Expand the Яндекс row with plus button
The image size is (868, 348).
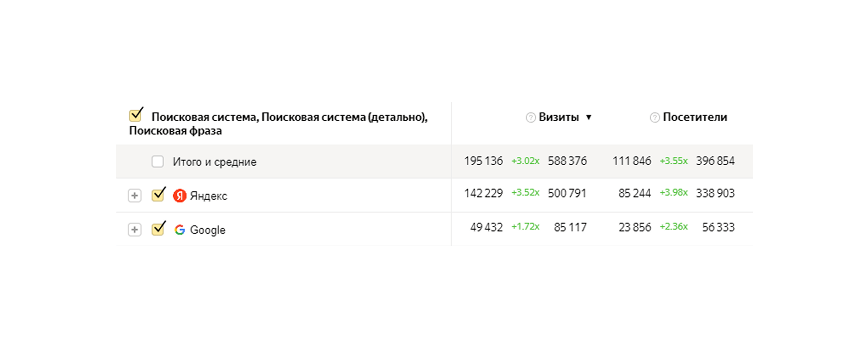coord(134,196)
